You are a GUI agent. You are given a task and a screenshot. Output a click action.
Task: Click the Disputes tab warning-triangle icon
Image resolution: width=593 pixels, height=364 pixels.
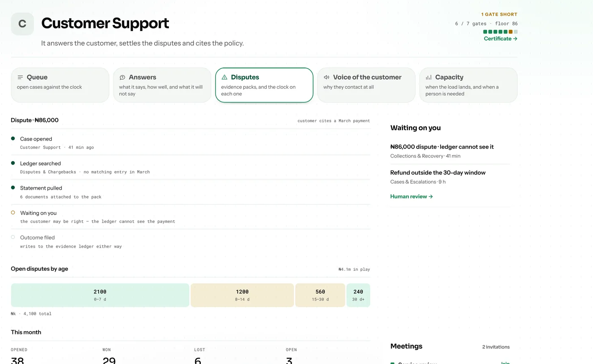(224, 77)
